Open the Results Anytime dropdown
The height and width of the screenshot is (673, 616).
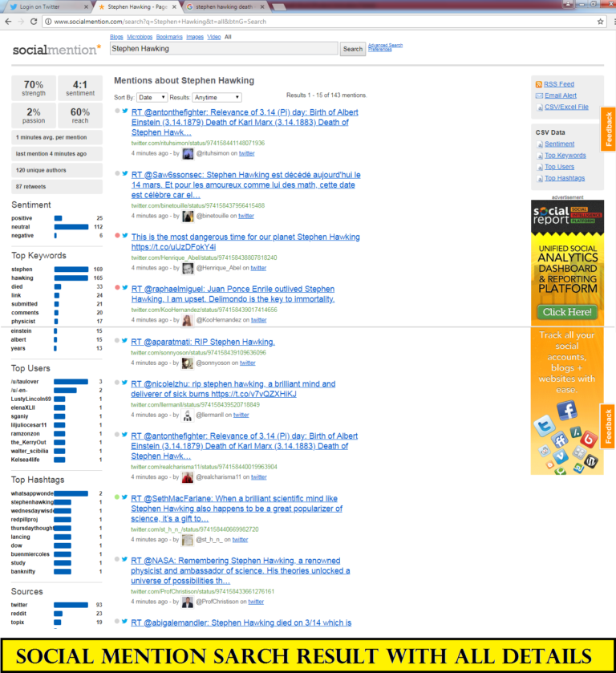tap(217, 97)
